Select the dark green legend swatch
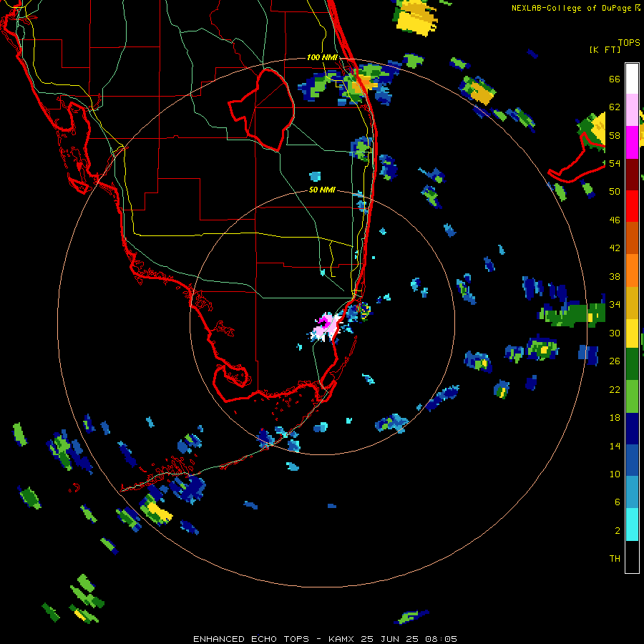This screenshot has height=644, width=644. click(632, 364)
